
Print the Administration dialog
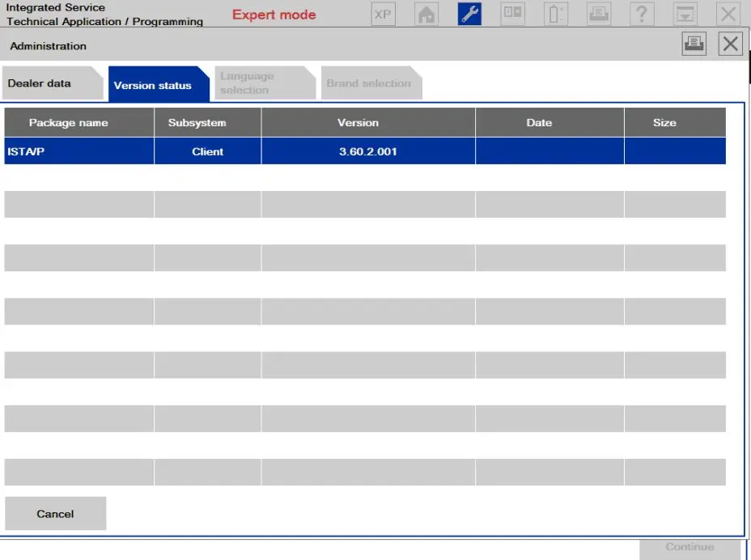694,44
